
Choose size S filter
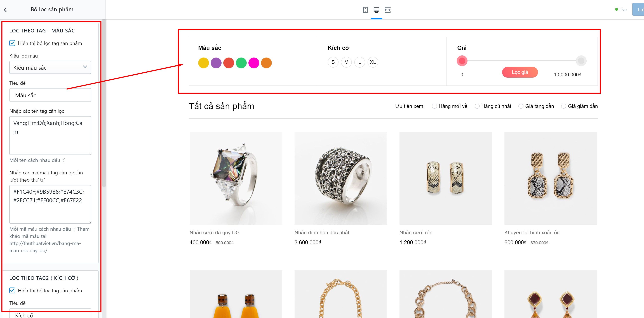(x=333, y=62)
